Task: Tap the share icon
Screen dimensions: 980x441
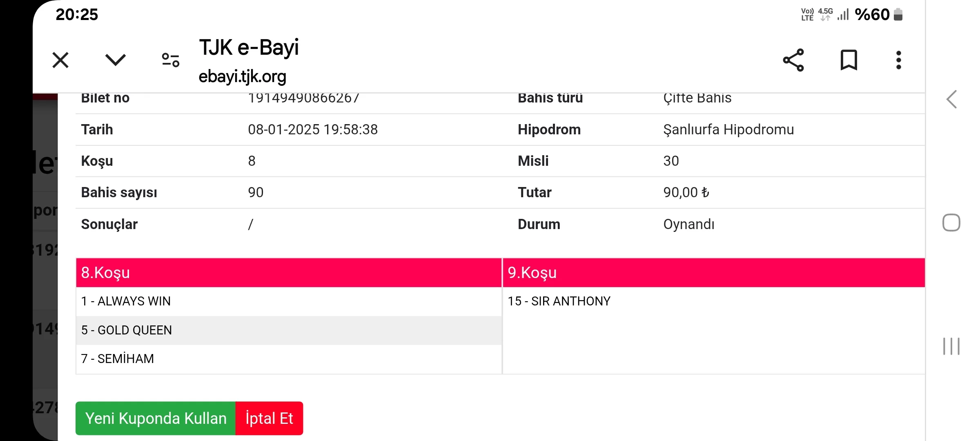Action: (x=793, y=60)
